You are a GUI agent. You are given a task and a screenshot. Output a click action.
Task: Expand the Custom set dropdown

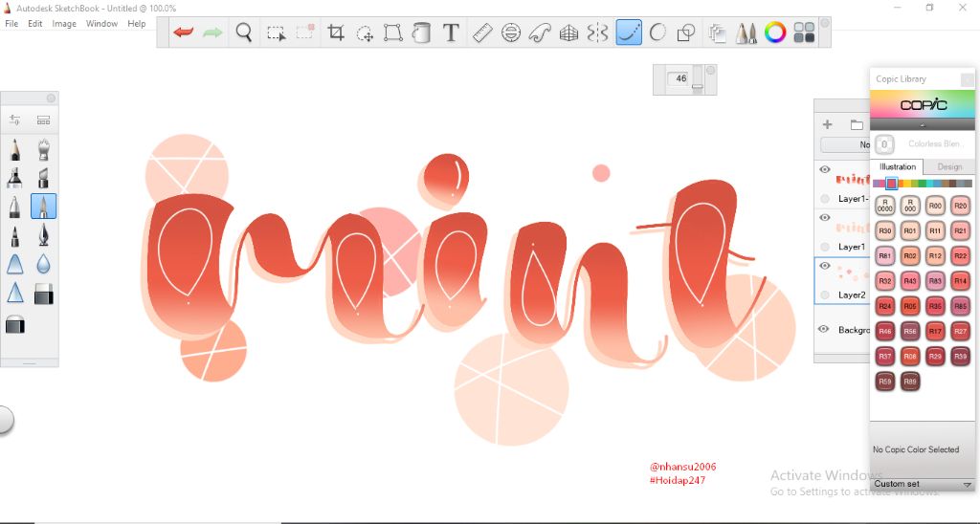[x=922, y=484]
